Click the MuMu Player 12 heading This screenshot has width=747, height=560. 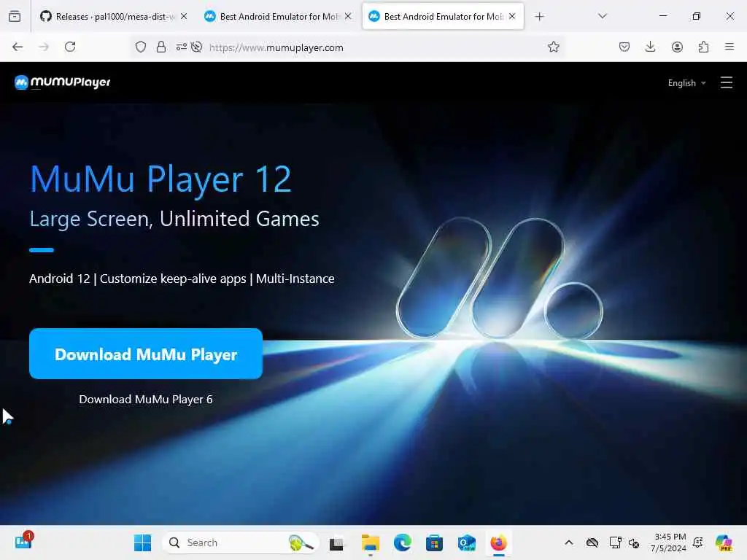[x=160, y=179]
